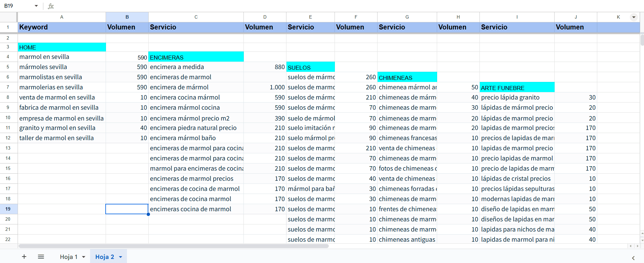Click the horizontal scrollbar thumb
The image size is (644, 263).
tap(173, 246)
